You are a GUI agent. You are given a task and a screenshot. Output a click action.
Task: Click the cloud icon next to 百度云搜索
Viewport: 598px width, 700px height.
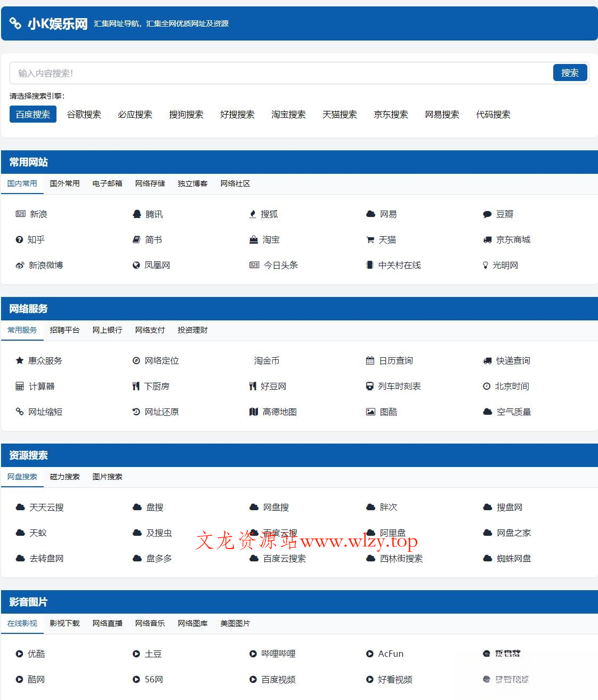point(253,558)
